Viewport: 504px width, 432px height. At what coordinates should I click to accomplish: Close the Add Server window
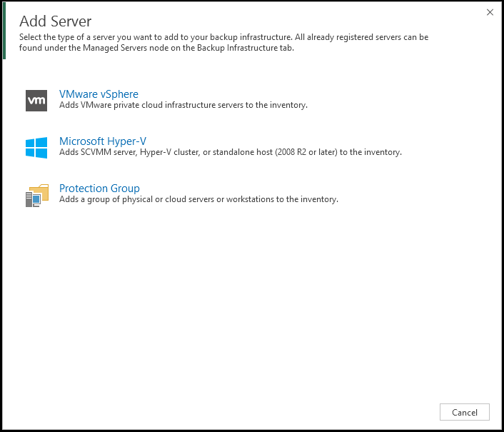coord(490,12)
